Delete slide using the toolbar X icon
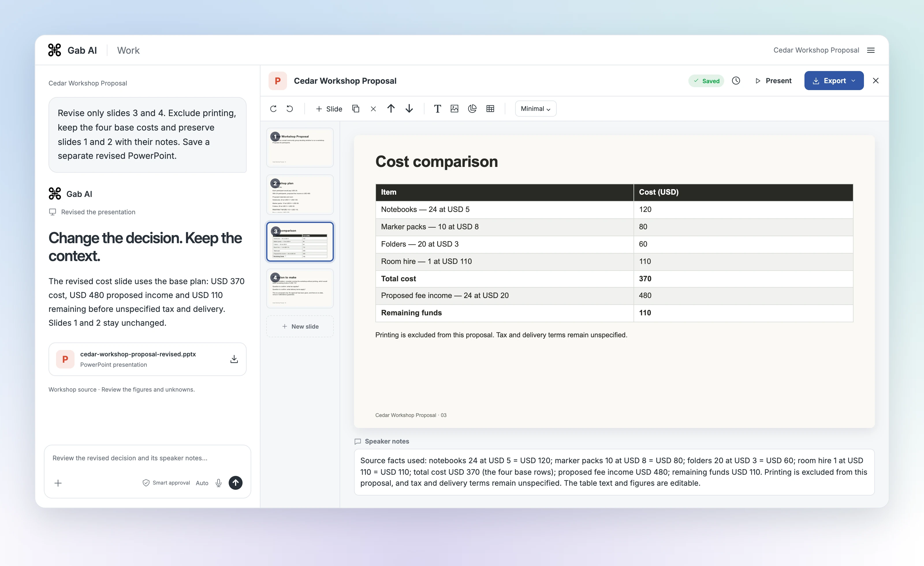This screenshot has width=924, height=566. point(373,109)
